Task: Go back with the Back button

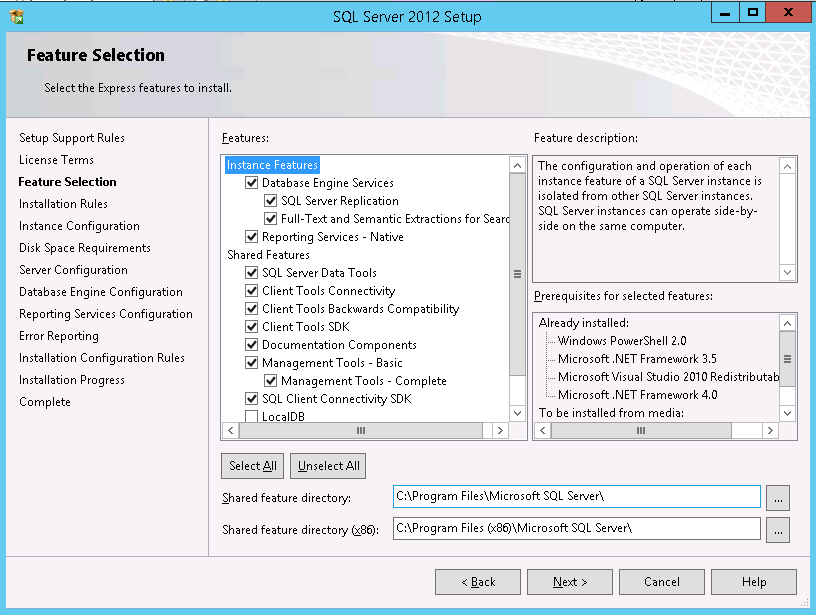Action: coord(478,582)
